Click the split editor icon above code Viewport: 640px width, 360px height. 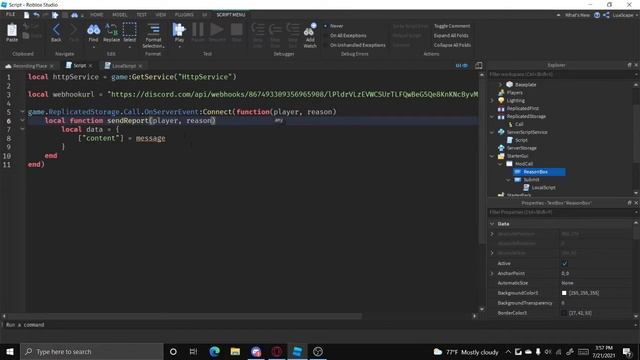point(478,65)
